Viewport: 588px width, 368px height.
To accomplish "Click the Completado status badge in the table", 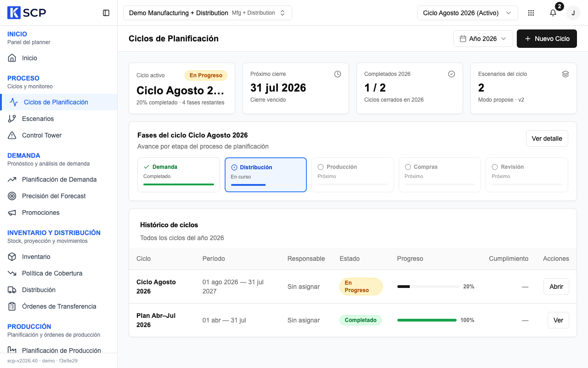I will tap(361, 320).
